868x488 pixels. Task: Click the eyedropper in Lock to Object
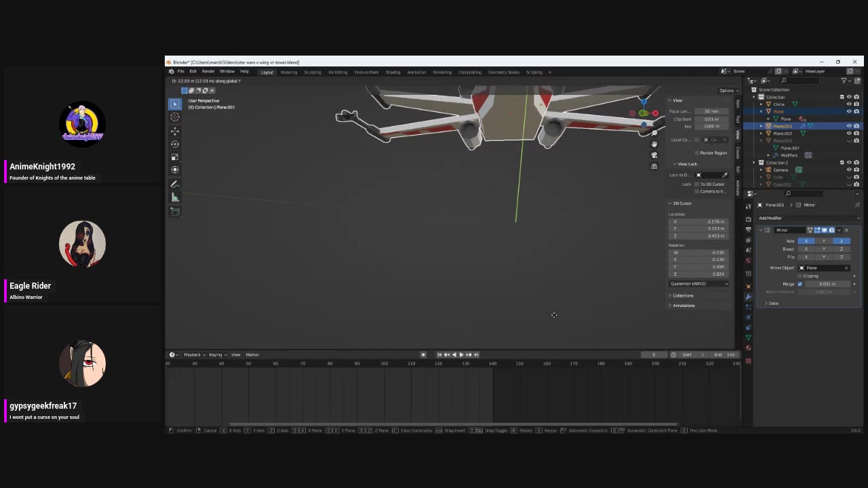click(x=725, y=175)
